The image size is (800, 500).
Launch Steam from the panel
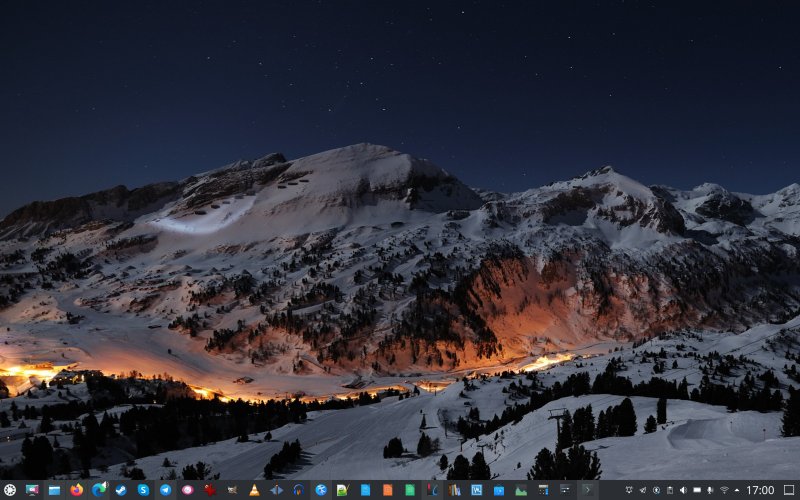point(121,490)
